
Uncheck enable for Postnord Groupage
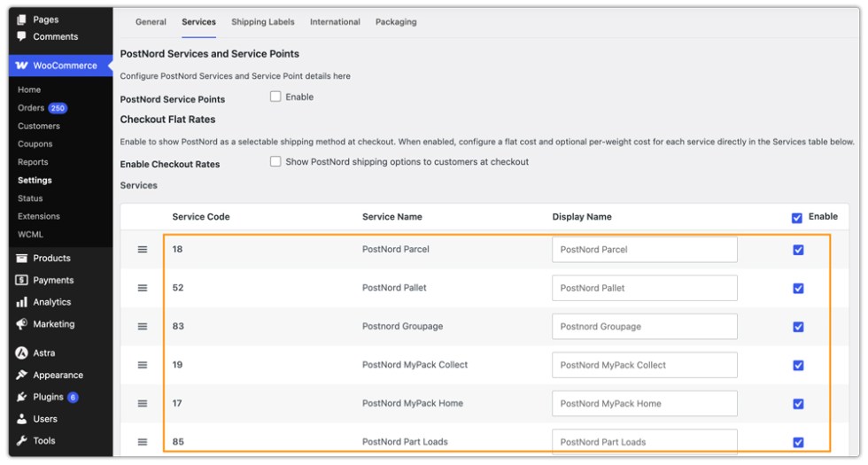point(798,327)
